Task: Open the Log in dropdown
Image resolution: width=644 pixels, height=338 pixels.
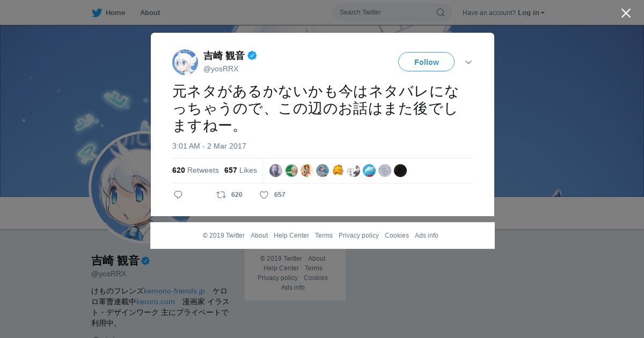Action: tap(531, 13)
